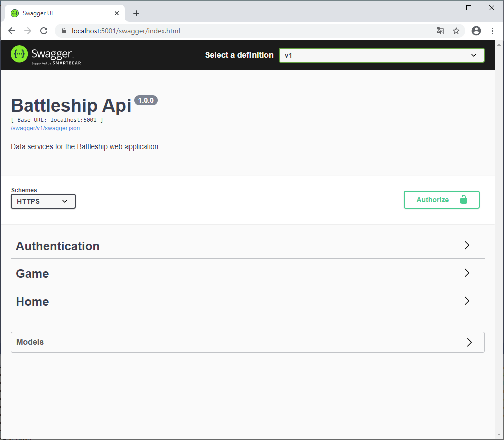Open Chrome three-dot menu

tap(492, 31)
